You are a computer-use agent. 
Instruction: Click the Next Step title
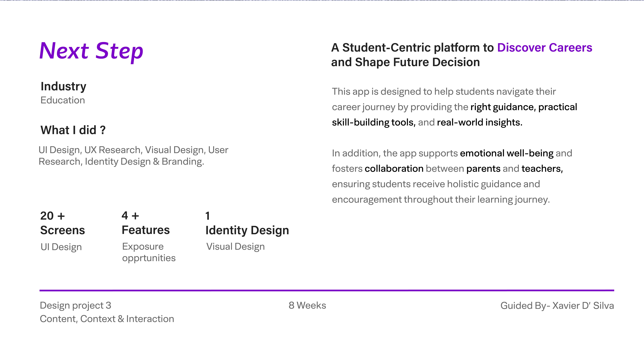coord(91,51)
